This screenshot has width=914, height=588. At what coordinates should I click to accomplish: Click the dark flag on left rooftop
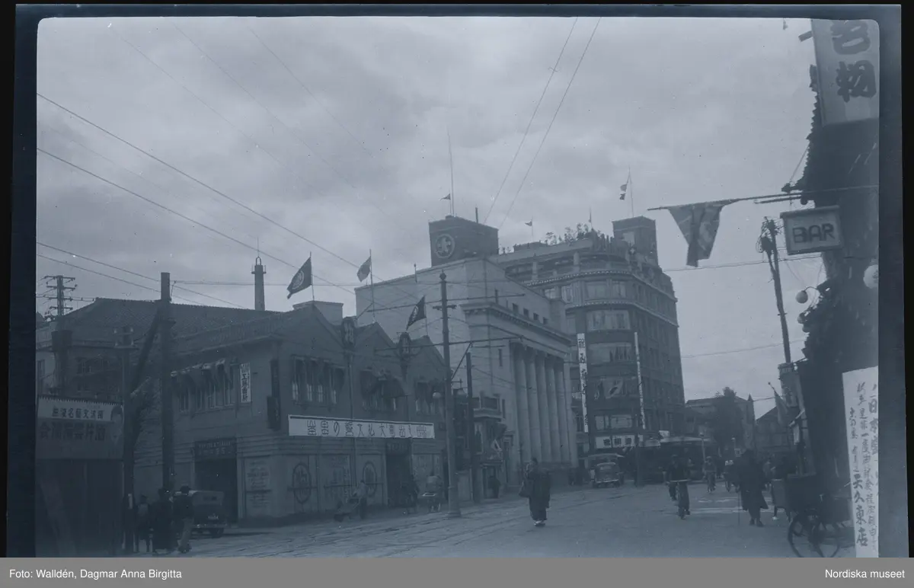click(299, 278)
